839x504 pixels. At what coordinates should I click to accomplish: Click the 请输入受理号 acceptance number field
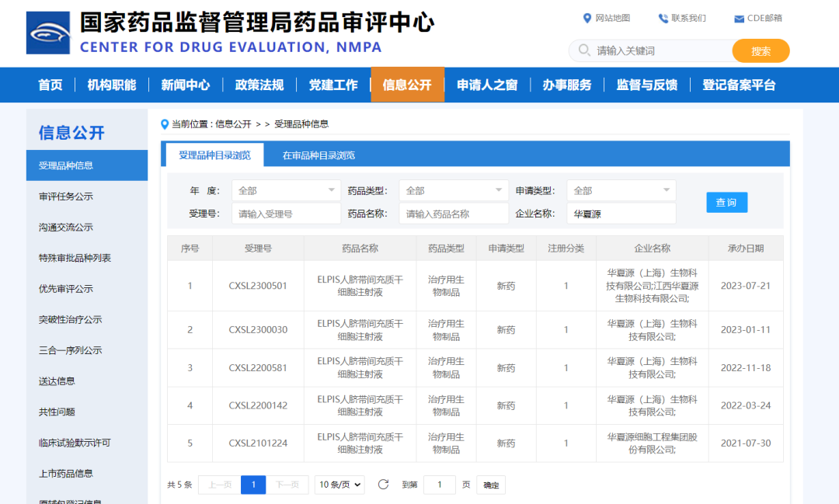[286, 214]
